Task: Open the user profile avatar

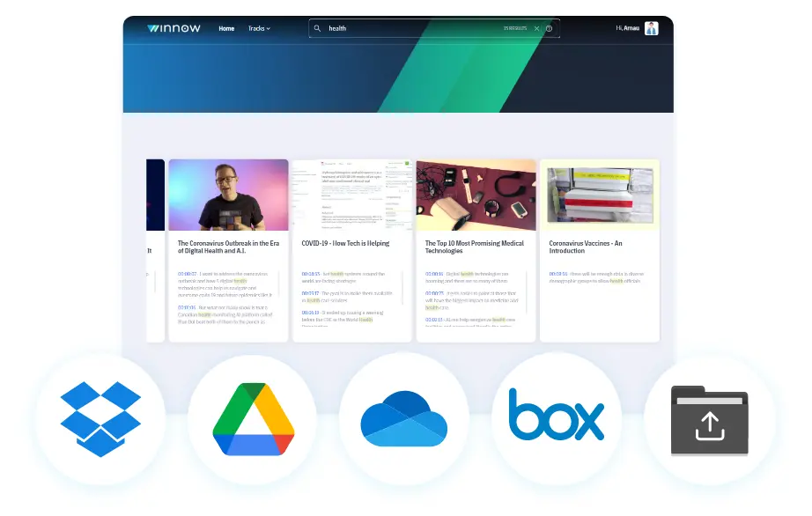Action: 652,28
